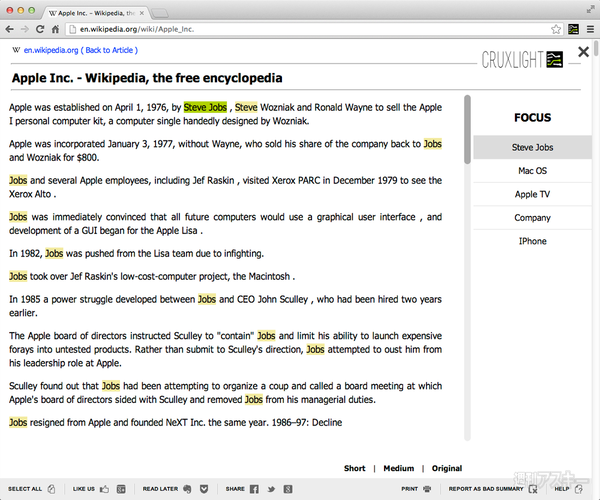Focus summary on Steve Jobs
600x500 pixels.
[x=532, y=147]
